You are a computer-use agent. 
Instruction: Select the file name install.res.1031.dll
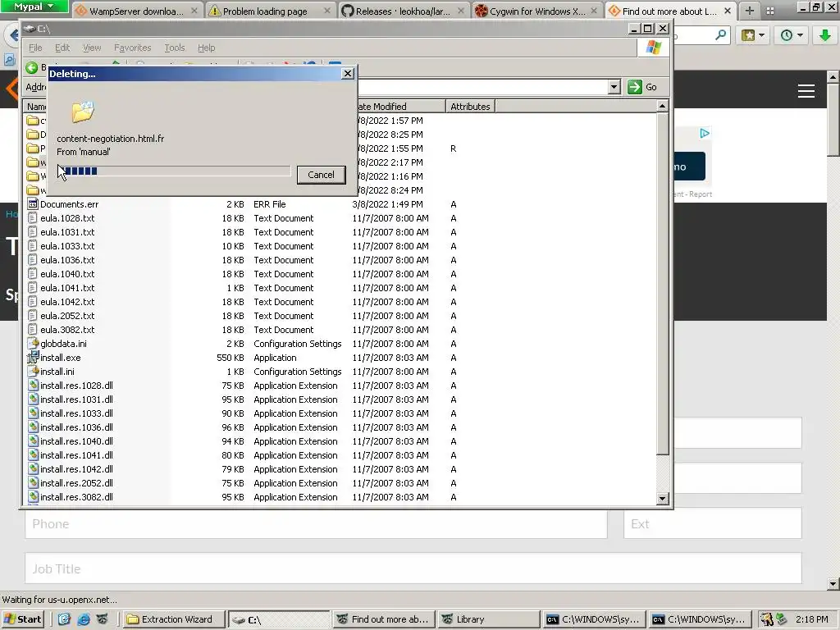tap(76, 399)
